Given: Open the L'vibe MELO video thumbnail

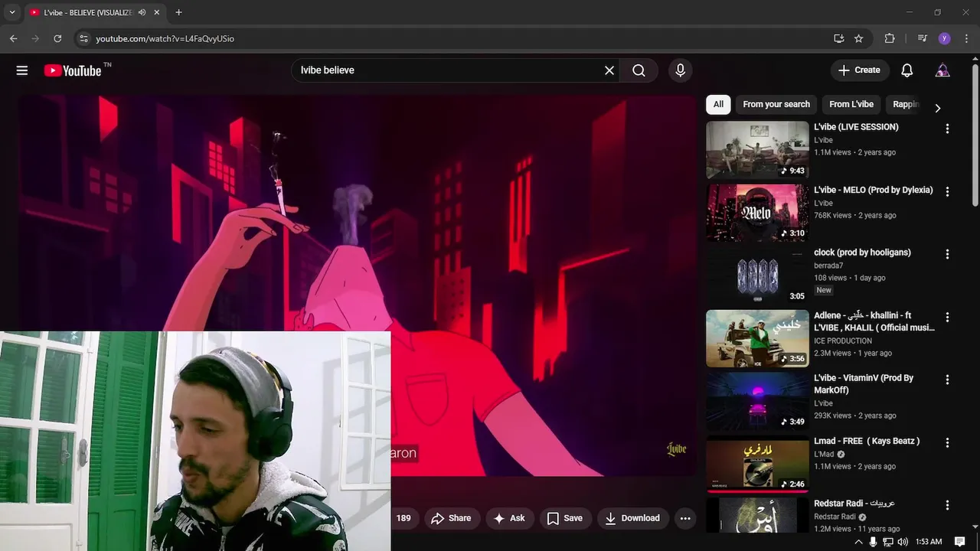Looking at the screenshot, I should coord(757,213).
